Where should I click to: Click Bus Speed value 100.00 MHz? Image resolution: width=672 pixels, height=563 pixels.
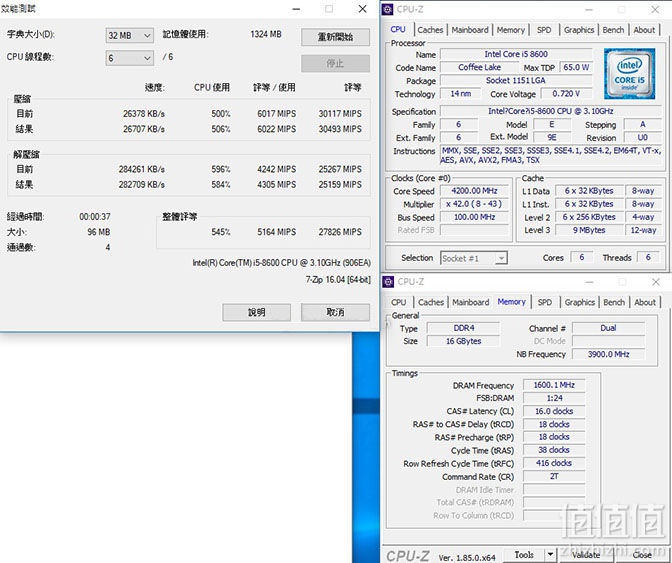click(474, 217)
